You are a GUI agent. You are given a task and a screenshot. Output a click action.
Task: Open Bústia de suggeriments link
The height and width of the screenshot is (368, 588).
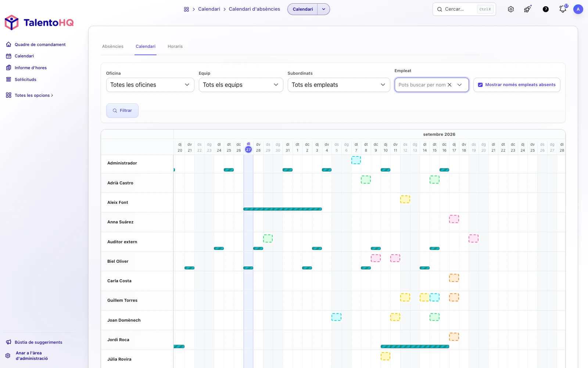click(39, 342)
